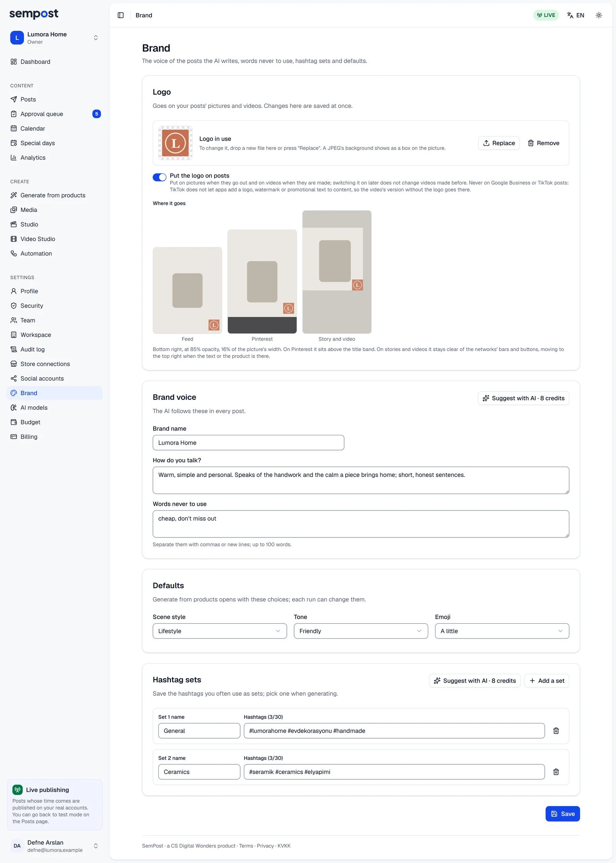
Task: Open AI models settings
Action: [x=55, y=408]
